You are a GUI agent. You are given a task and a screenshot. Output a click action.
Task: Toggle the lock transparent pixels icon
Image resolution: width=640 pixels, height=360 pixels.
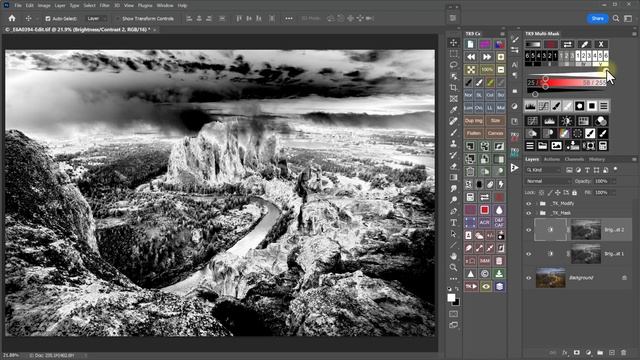pyautogui.click(x=542, y=192)
